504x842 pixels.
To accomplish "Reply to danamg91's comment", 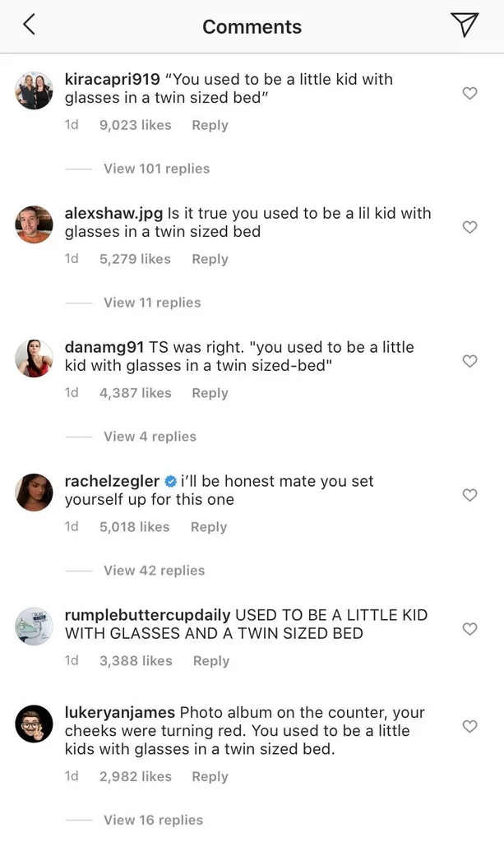I will [210, 392].
